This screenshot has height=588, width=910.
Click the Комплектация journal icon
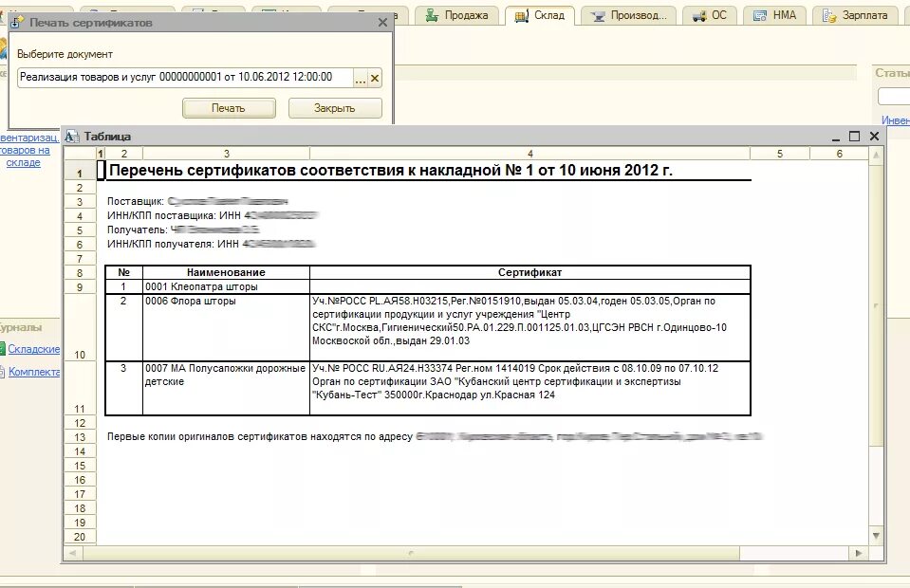coord(2,372)
